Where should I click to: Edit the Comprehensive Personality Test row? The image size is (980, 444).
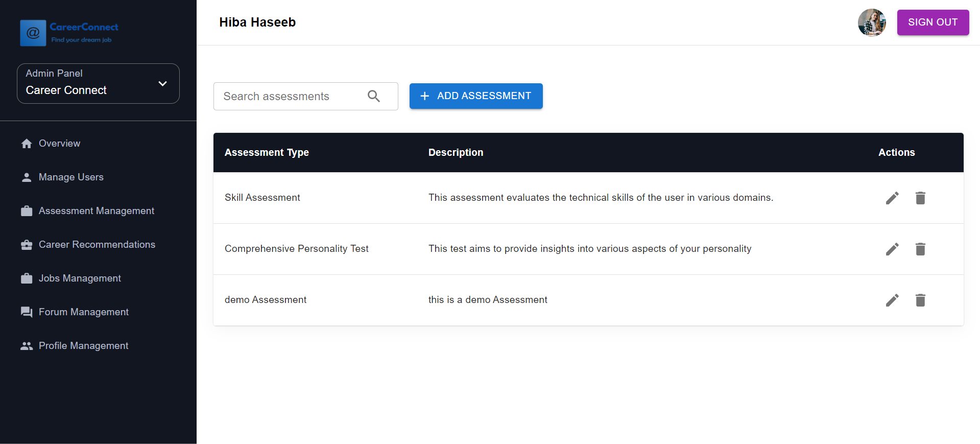pyautogui.click(x=892, y=249)
